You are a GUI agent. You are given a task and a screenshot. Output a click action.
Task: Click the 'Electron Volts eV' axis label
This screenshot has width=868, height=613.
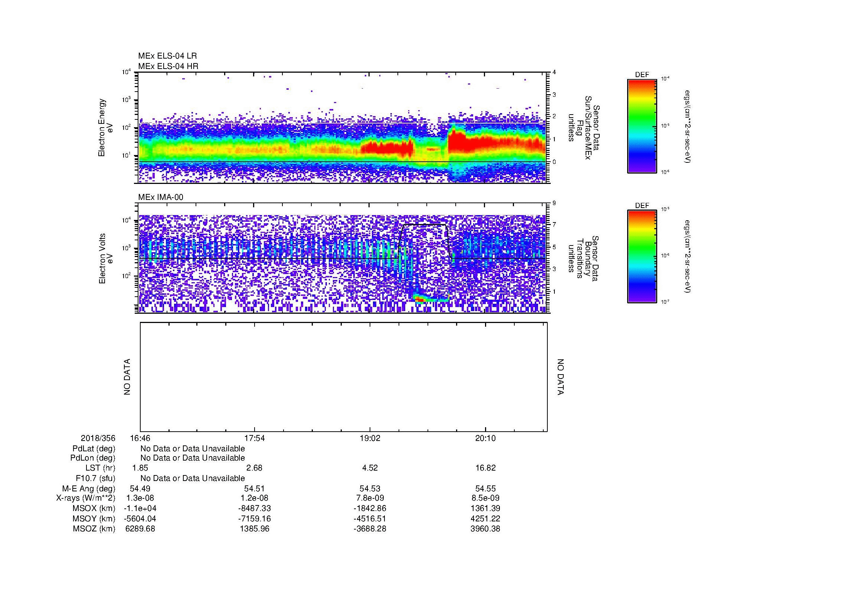[x=105, y=258]
